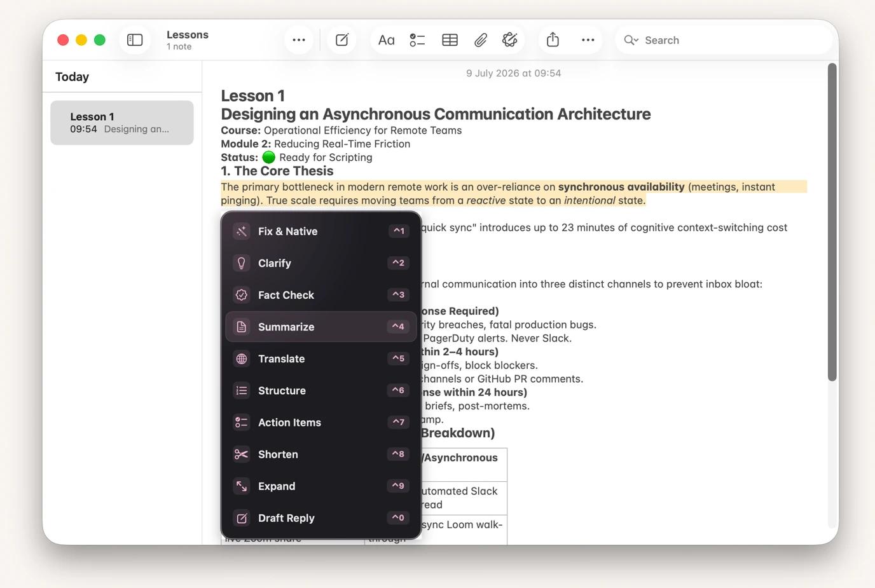875x588 pixels.
Task: Click the Shorten scissors icon
Action: [x=242, y=454]
